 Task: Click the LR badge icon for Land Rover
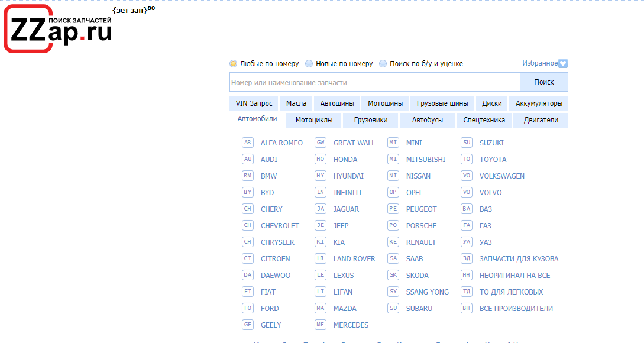coord(321,258)
